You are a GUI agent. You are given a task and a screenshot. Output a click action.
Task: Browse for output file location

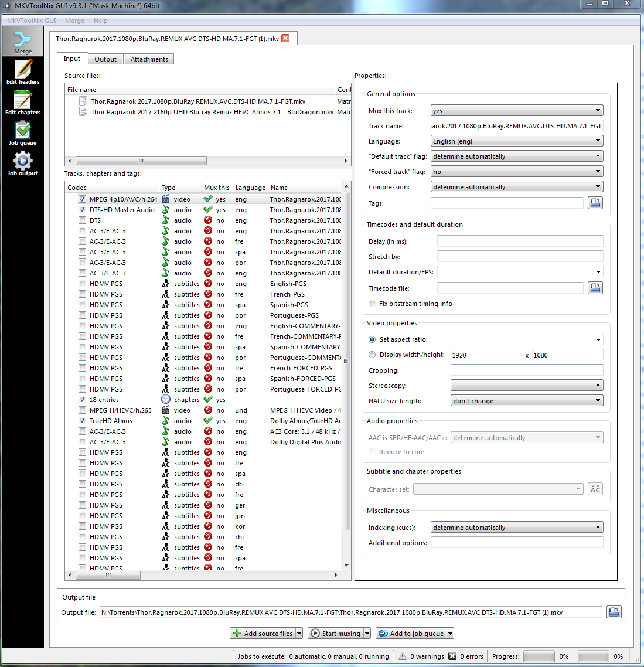614,612
